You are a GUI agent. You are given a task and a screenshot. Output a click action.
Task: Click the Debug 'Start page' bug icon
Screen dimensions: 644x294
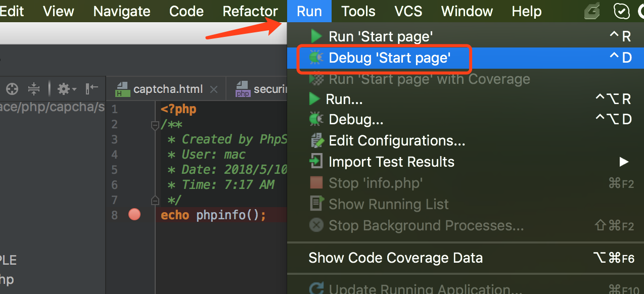click(316, 58)
